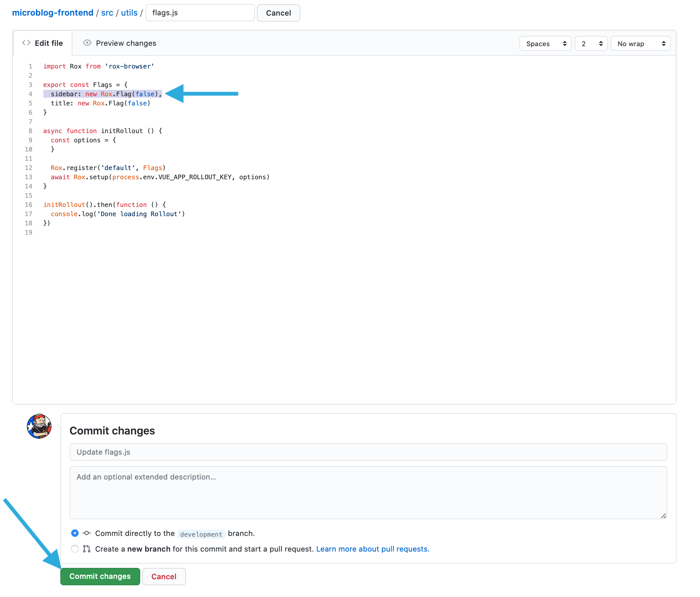The width and height of the screenshot is (700, 597).
Task: Click the commit node icon beside direct commit
Action: tap(87, 533)
